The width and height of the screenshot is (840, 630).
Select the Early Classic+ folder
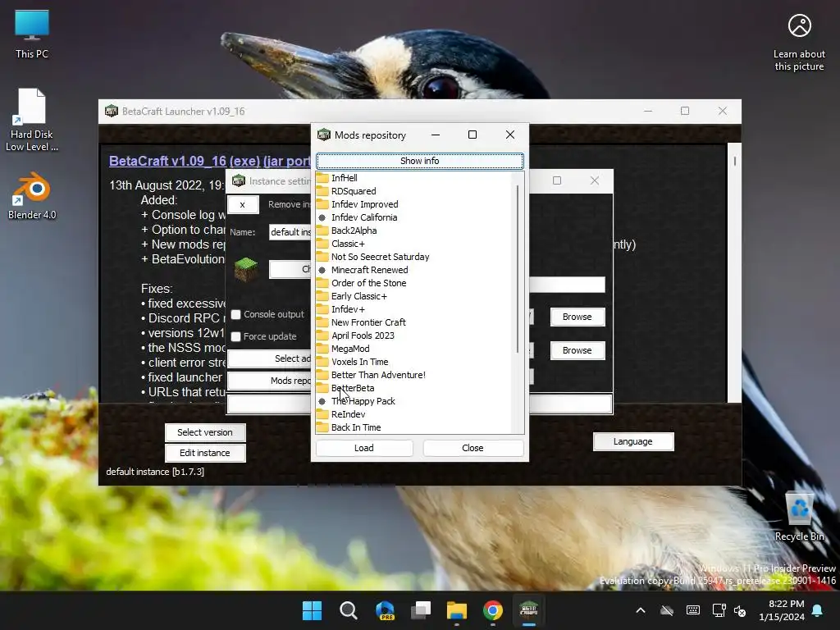(x=359, y=296)
